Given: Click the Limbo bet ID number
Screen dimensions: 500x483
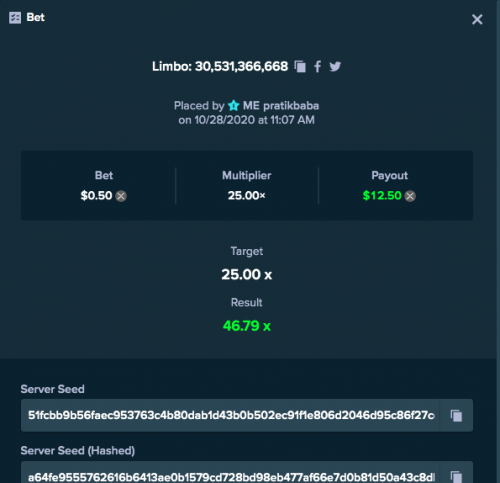Looking at the screenshot, I should [x=241, y=66].
